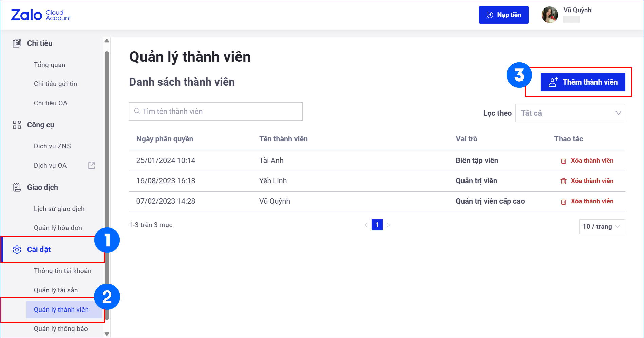This screenshot has width=644, height=338.
Task: Click the trash icon in Tài Anh's row
Action: (x=563, y=161)
